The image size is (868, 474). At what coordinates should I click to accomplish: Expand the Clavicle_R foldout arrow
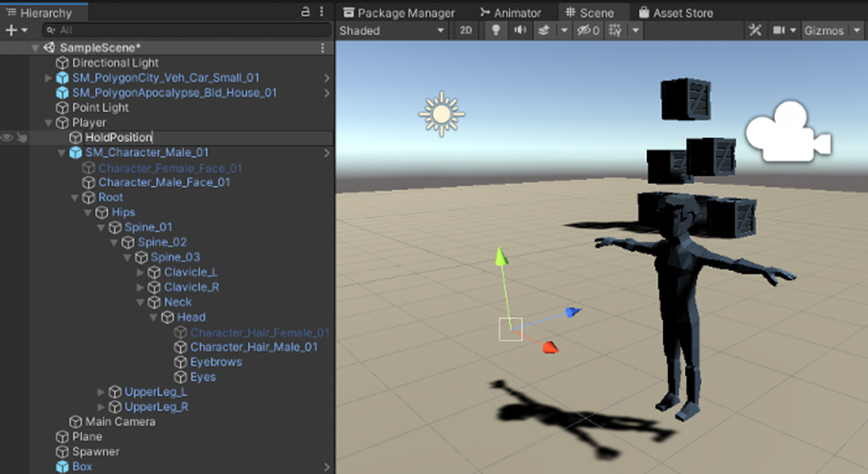coord(140,288)
